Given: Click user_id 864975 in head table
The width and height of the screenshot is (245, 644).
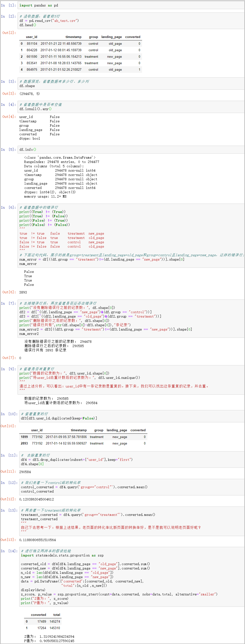Looking at the screenshot, I should tap(32, 69).
